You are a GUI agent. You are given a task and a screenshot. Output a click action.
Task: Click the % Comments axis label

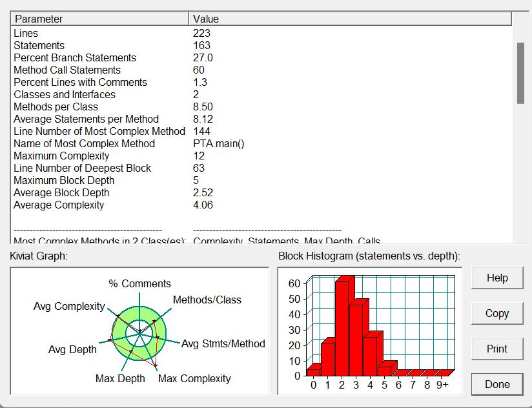(x=139, y=283)
